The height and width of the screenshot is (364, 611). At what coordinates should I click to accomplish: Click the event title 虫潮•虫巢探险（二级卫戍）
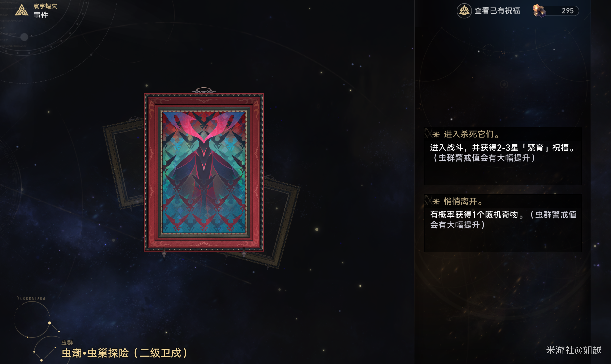(x=124, y=353)
